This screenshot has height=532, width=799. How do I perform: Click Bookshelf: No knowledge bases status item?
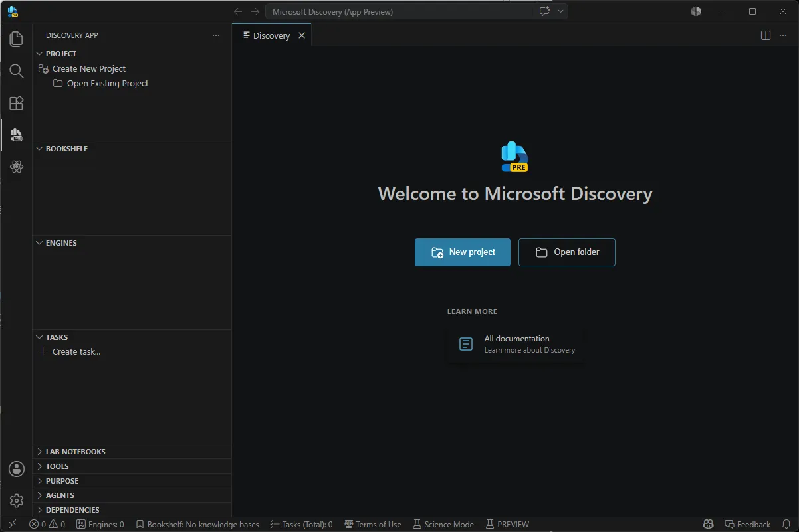point(197,524)
